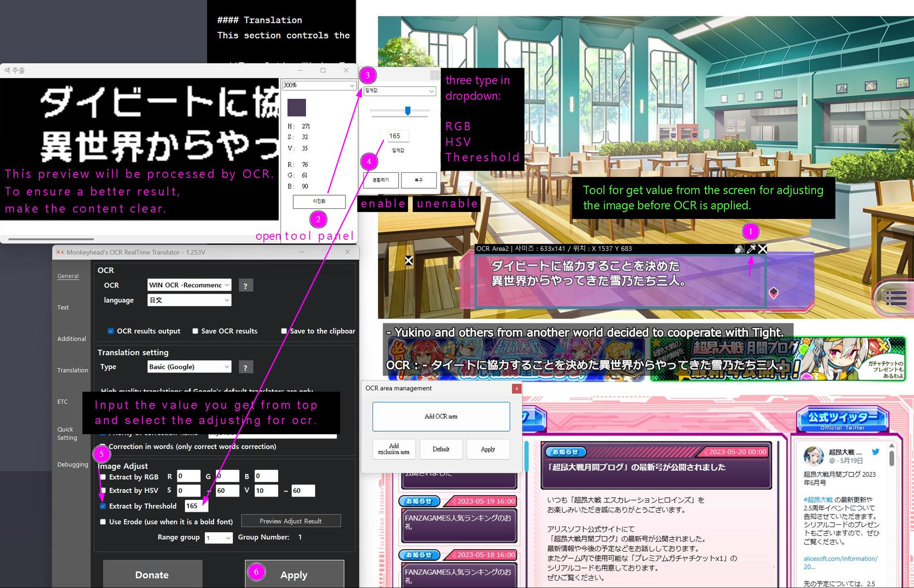Click the diamond advance-text indicator in dialogue box
The width and height of the screenshot is (914, 588).
(x=774, y=292)
